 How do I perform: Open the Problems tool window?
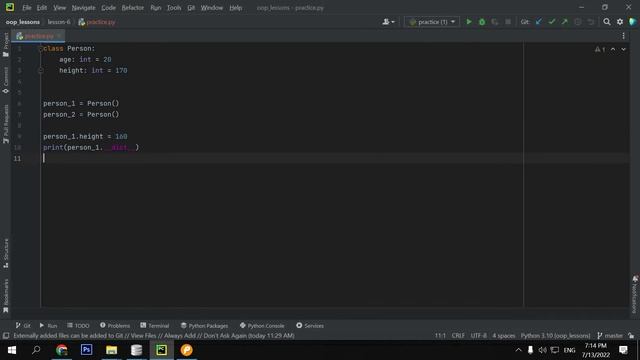(115, 325)
